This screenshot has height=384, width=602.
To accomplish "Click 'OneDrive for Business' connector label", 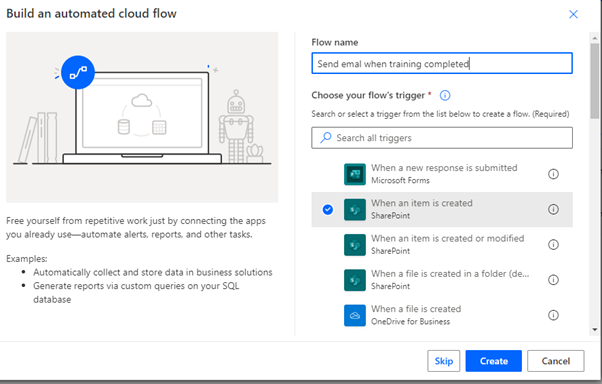I will 410,322.
